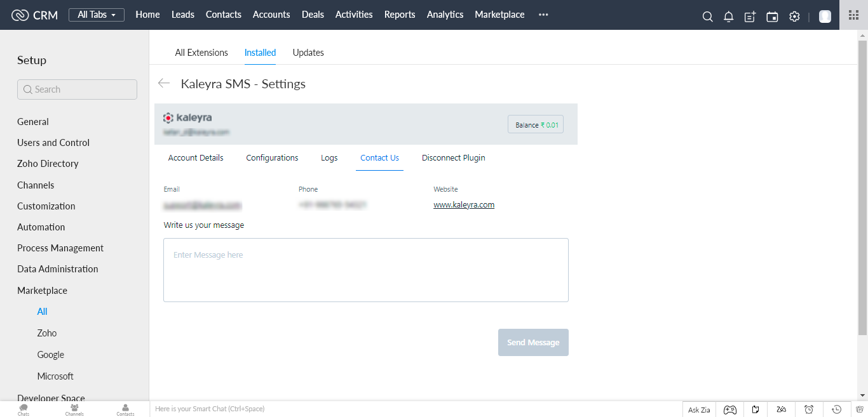Open the sticky notes icon in bottom bar
Image resolution: width=868 pixels, height=417 pixels.
point(756,409)
